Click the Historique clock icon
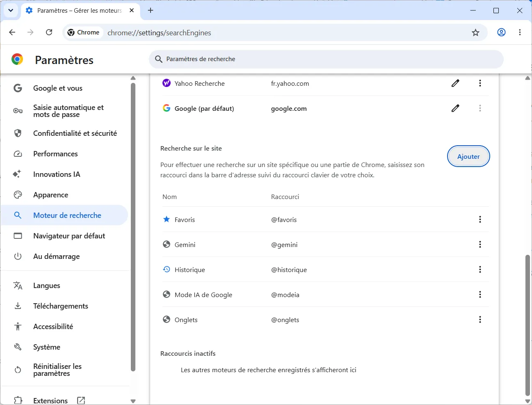 click(166, 269)
